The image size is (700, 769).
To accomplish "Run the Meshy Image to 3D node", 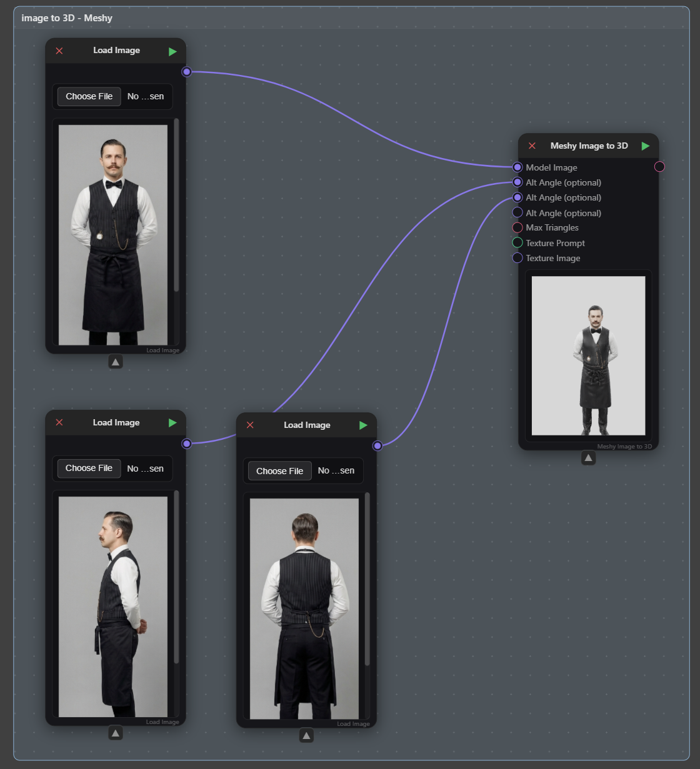I will pos(646,146).
